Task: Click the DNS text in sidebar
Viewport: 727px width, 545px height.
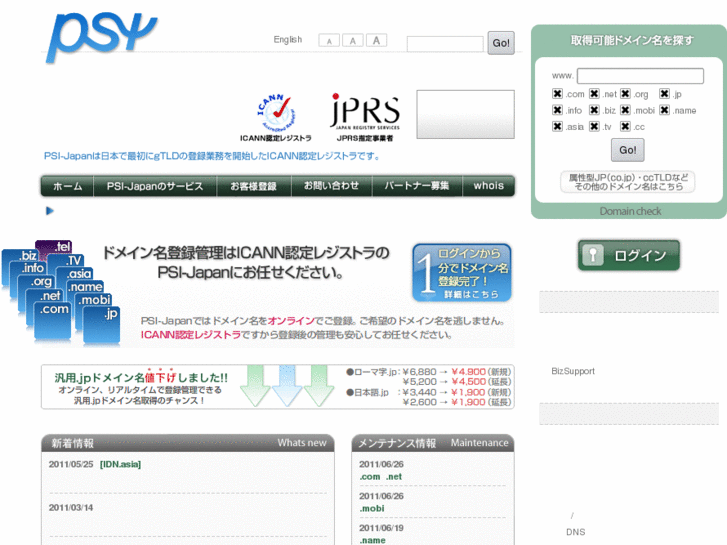Action: tap(575, 532)
